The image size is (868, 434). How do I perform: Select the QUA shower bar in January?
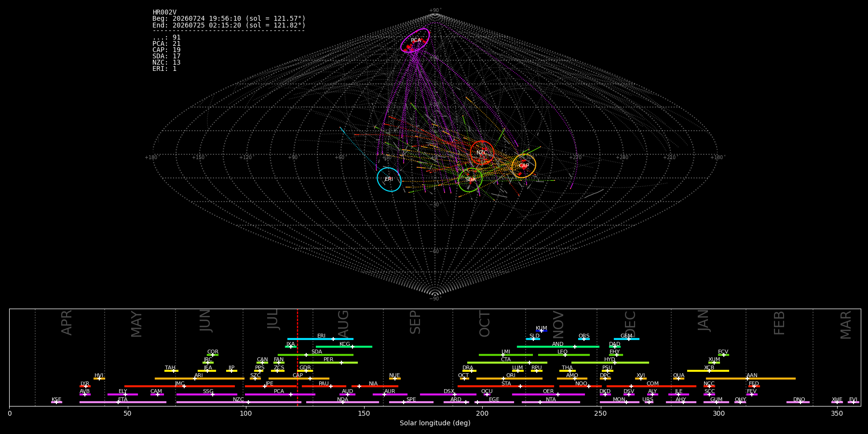click(x=678, y=379)
